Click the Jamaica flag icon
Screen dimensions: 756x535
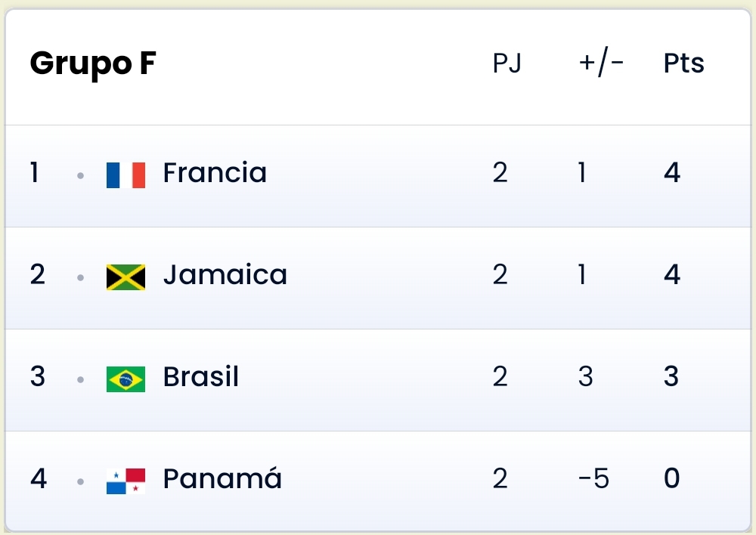tap(125, 277)
